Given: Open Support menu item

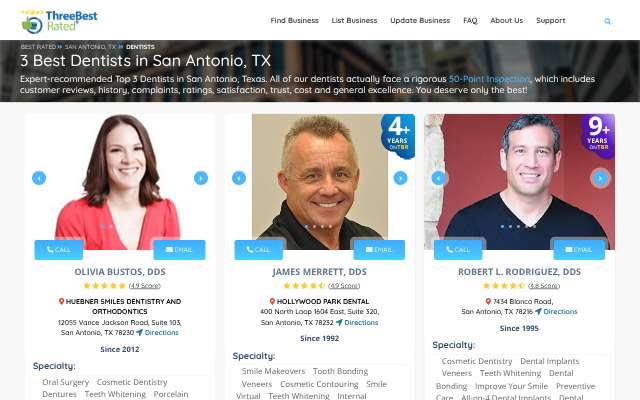Looking at the screenshot, I should [551, 20].
